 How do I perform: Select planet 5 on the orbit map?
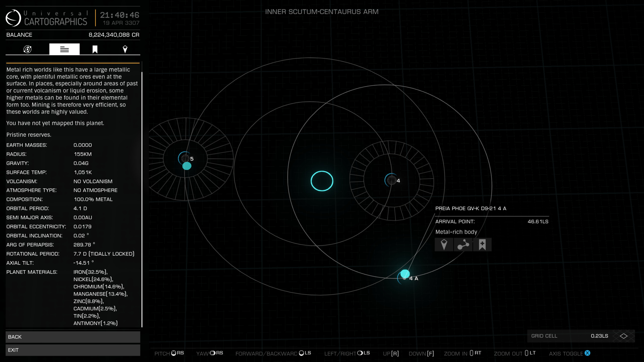pyautogui.click(x=185, y=158)
